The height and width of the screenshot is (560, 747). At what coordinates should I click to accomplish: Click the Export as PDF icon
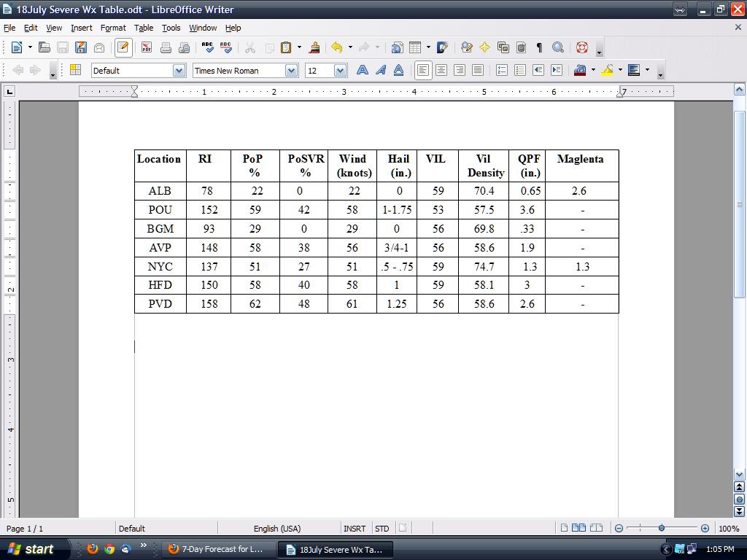pos(147,47)
